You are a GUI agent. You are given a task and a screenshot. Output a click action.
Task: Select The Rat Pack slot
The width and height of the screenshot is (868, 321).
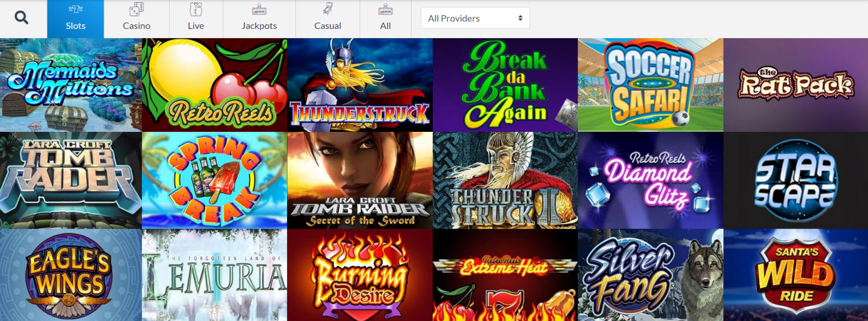[x=796, y=85]
